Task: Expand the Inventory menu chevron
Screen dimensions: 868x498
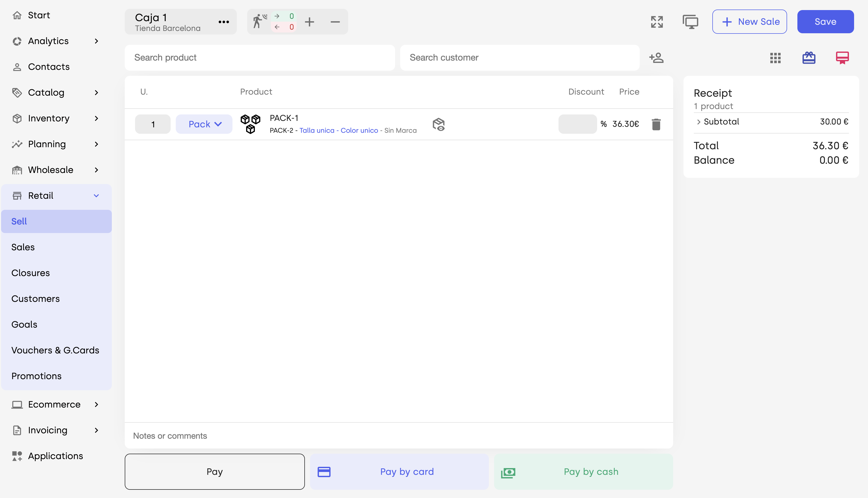Action: [x=96, y=118]
